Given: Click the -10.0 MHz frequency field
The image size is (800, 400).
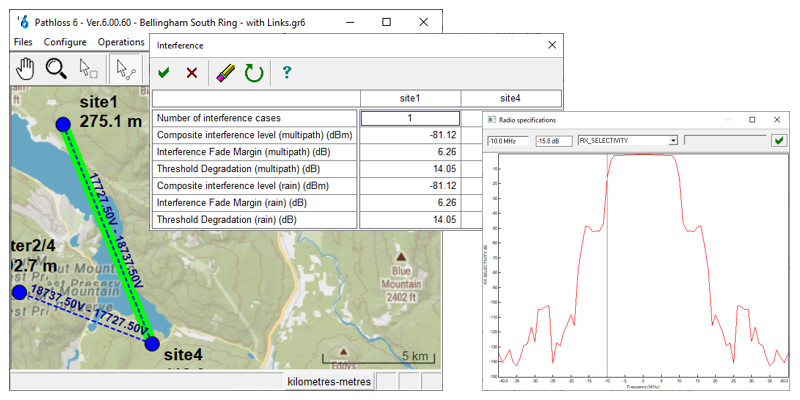Looking at the screenshot, I should click(x=508, y=141).
